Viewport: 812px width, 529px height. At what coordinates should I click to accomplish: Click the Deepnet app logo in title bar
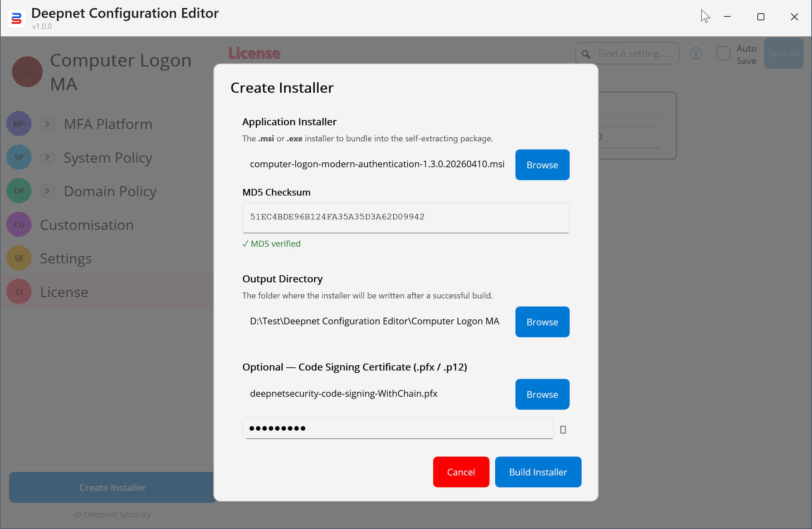[16, 18]
